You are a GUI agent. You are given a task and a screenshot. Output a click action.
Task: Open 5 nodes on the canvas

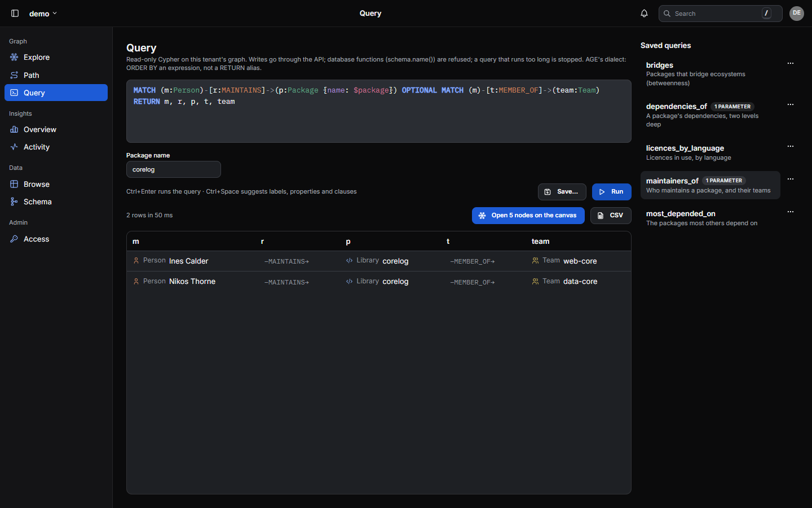click(528, 216)
